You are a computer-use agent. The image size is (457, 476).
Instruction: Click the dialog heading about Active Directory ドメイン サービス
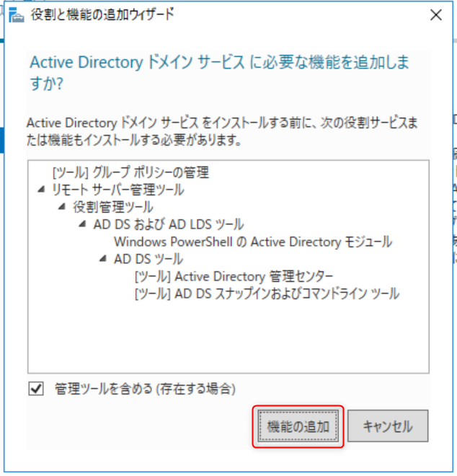[219, 73]
